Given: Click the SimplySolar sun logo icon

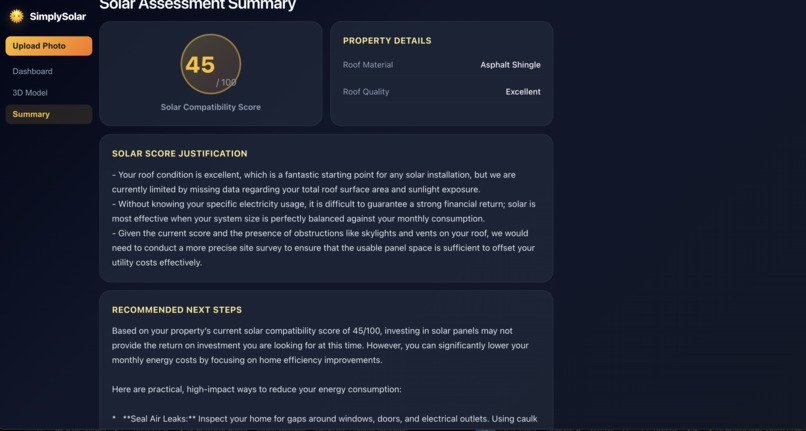Looking at the screenshot, I should pyautogui.click(x=16, y=16).
